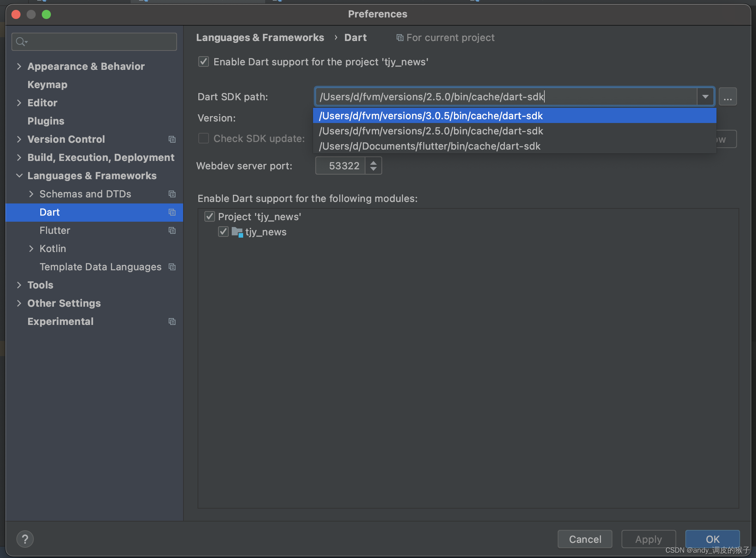Click the For current project icon in header
The image size is (756, 558).
400,38
